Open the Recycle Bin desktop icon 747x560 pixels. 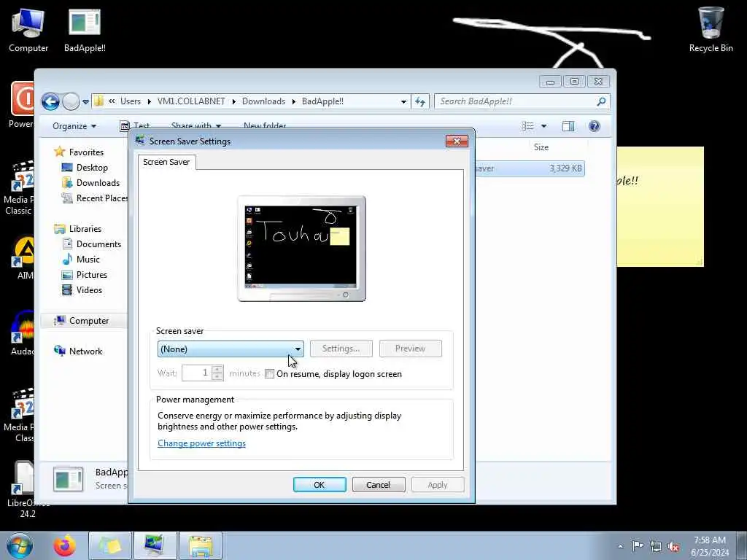(x=711, y=29)
